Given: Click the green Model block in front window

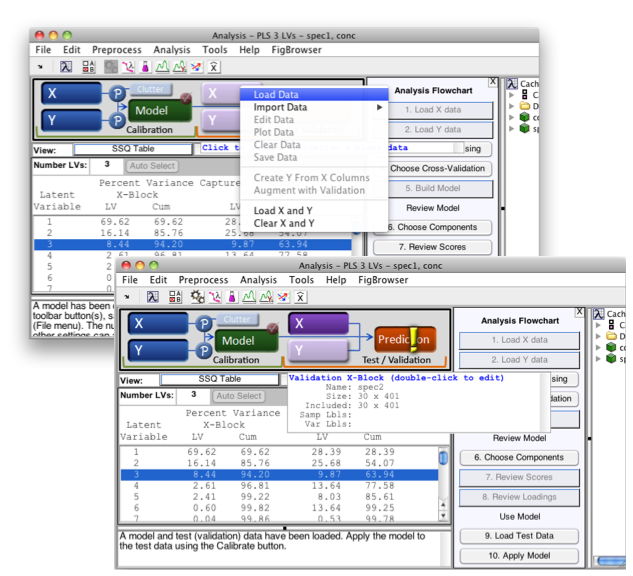Looking at the screenshot, I should click(x=239, y=340).
